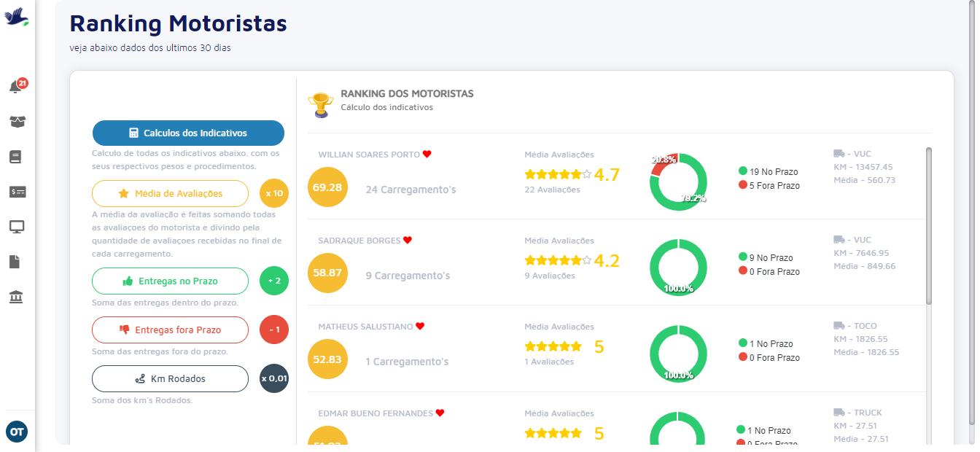
Task: Open the dollar card billing sidebar icon
Action: coord(17,192)
